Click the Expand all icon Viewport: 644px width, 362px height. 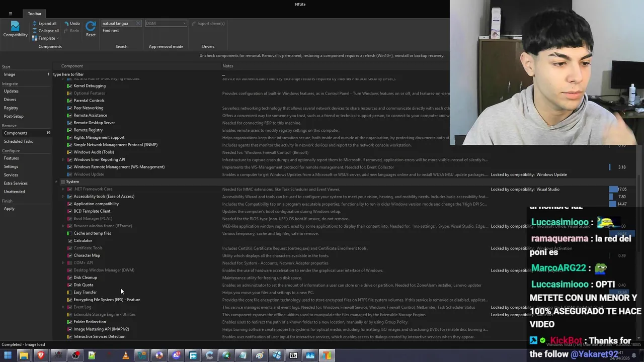35,23
